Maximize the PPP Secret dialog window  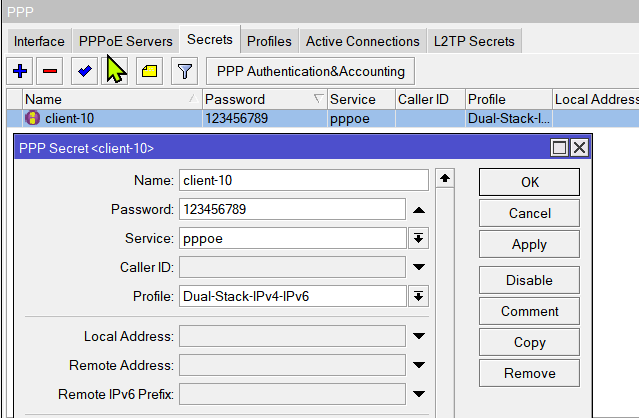(x=560, y=148)
